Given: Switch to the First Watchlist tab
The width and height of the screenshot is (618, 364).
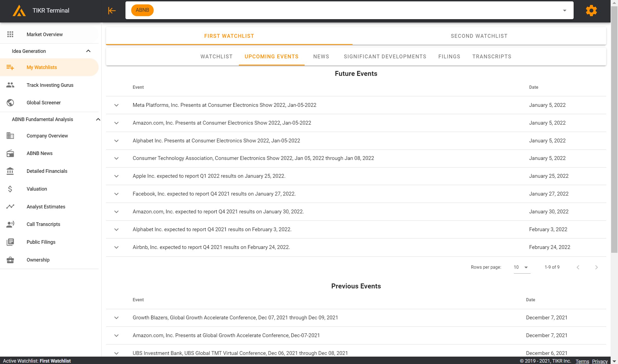Looking at the screenshot, I should pos(229,36).
